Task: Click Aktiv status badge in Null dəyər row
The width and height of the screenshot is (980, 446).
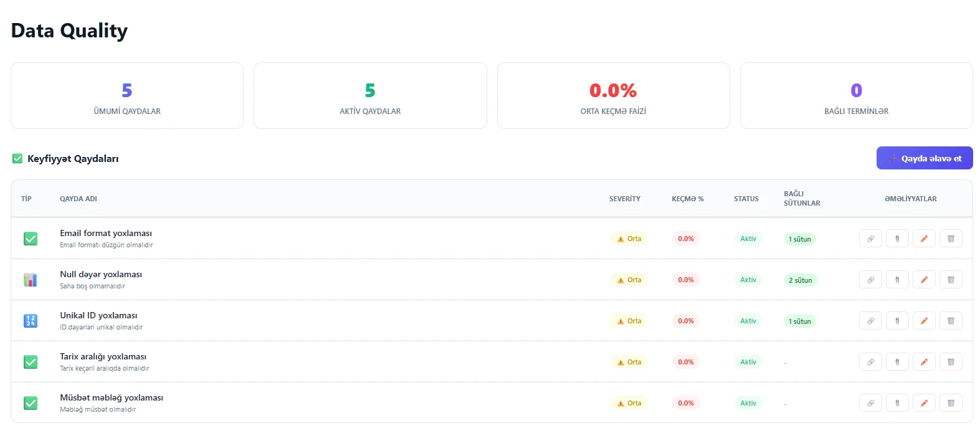Action: (748, 280)
